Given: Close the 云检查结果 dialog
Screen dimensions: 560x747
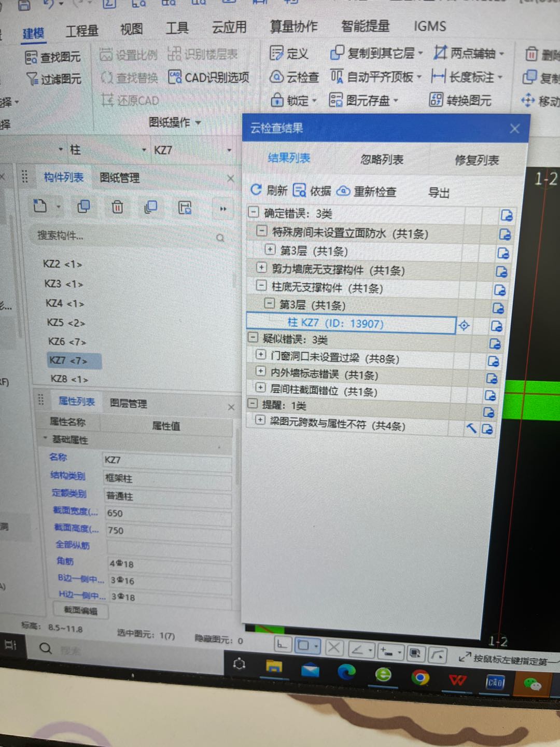Looking at the screenshot, I should point(514,129).
